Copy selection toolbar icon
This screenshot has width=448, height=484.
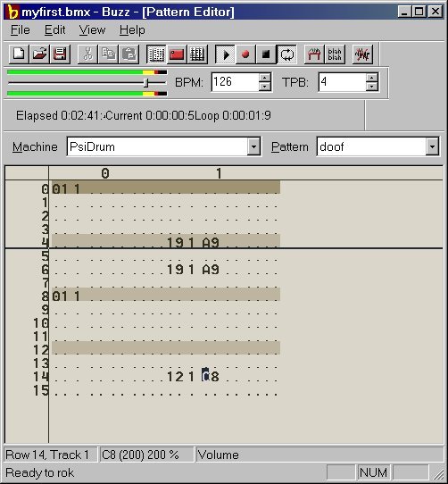(108, 54)
